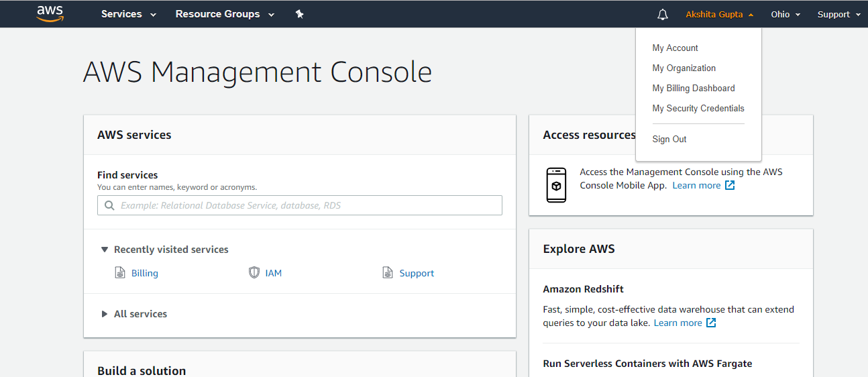Screen dimensions: 868x377
Task: Click external link icon beside mobile app Learn more
Action: [x=730, y=185]
